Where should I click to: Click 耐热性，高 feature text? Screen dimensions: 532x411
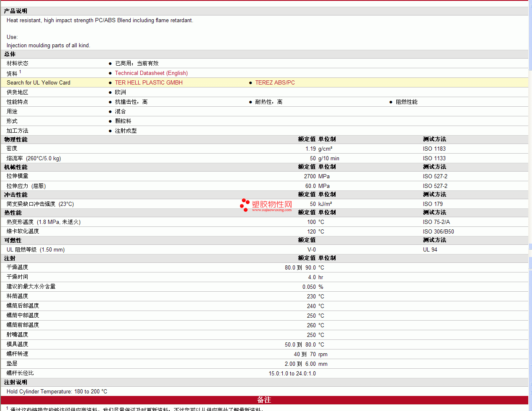pos(269,102)
